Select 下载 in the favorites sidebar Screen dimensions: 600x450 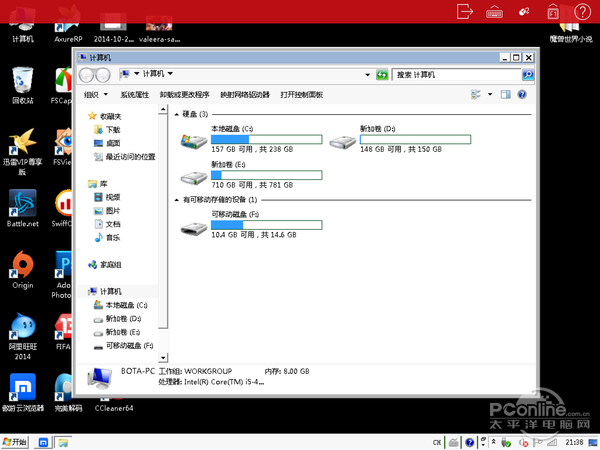[x=112, y=130]
